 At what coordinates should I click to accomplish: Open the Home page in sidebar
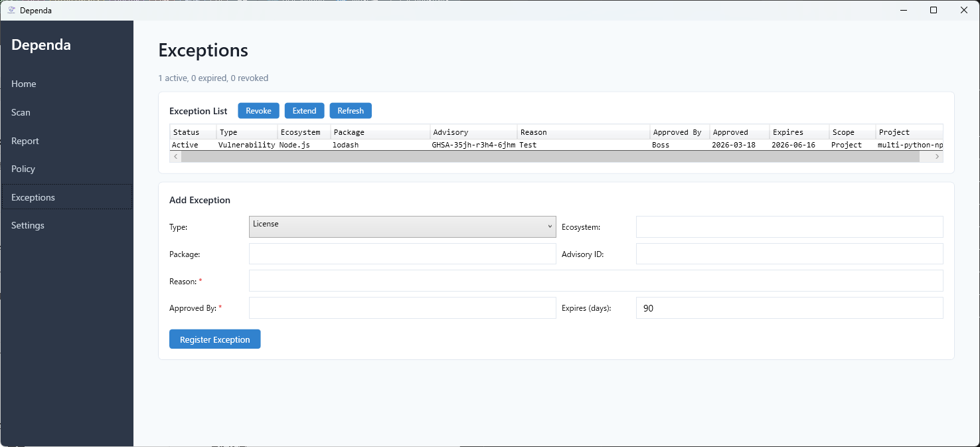(24, 84)
